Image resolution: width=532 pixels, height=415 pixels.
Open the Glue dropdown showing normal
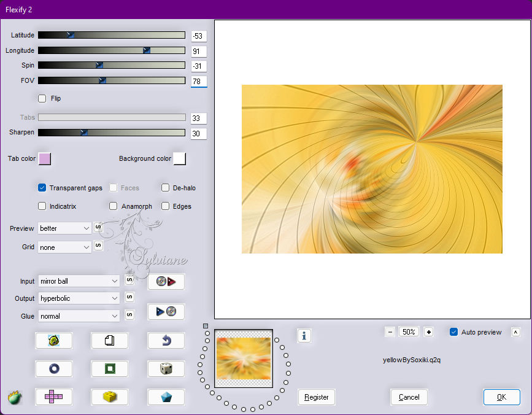(79, 316)
